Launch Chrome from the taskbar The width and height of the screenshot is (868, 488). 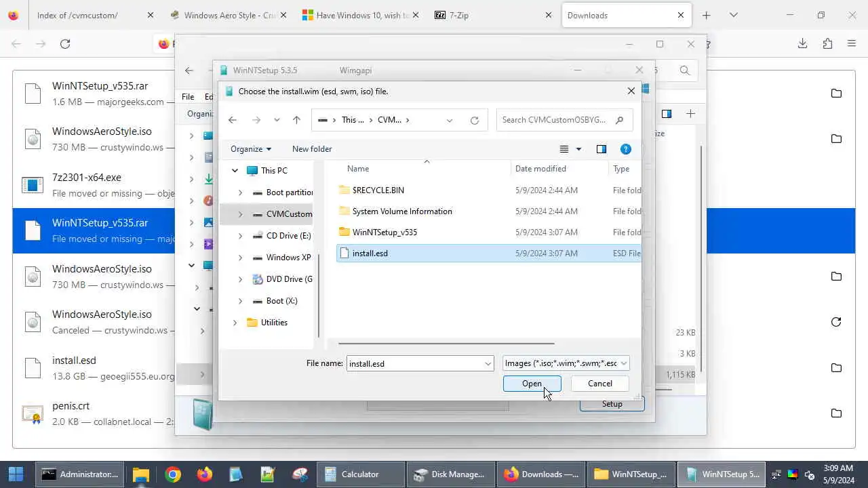(173, 474)
